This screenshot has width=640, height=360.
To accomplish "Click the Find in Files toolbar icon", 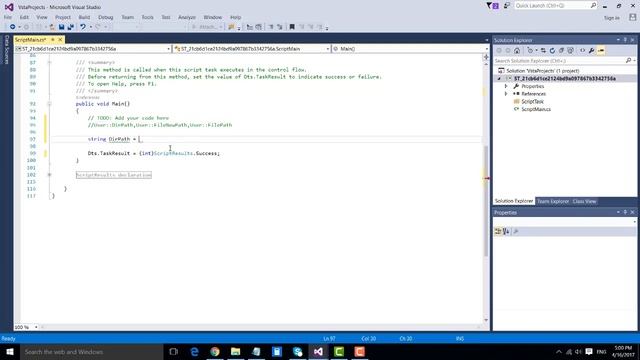I will tap(231, 27).
